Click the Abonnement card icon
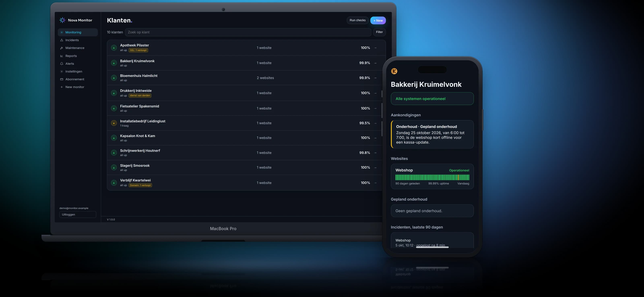The height and width of the screenshot is (297, 644). pos(62,79)
